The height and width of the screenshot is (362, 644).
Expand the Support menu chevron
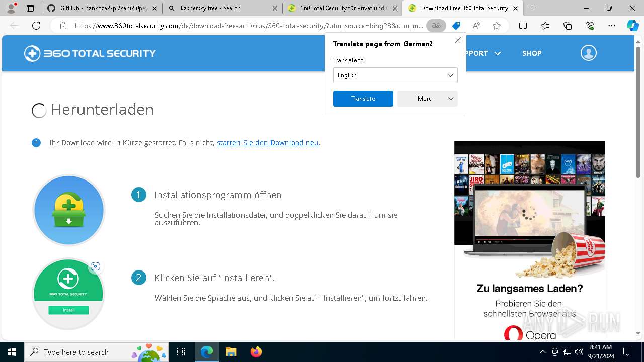click(498, 53)
